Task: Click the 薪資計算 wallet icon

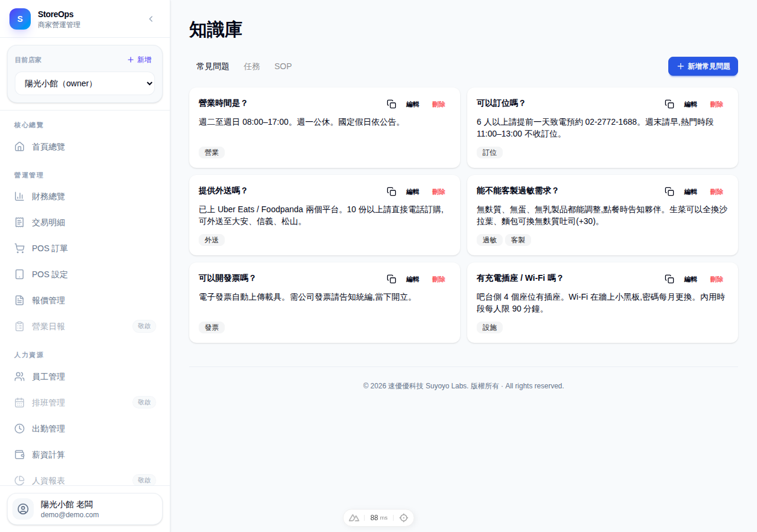Action: click(20, 455)
